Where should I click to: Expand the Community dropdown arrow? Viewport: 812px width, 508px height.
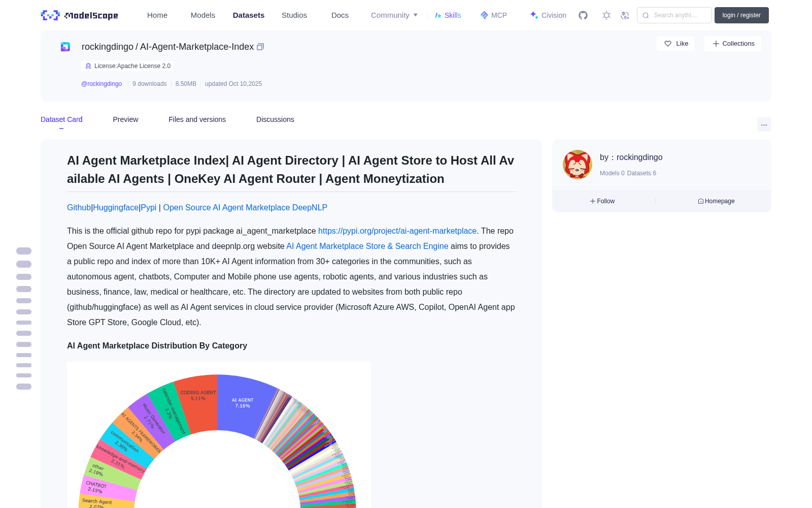point(416,15)
